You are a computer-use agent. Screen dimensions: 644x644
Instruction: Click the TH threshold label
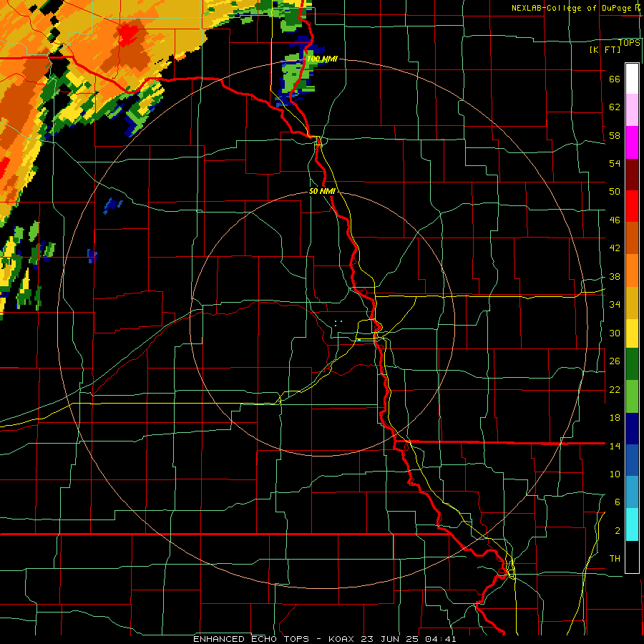click(615, 559)
